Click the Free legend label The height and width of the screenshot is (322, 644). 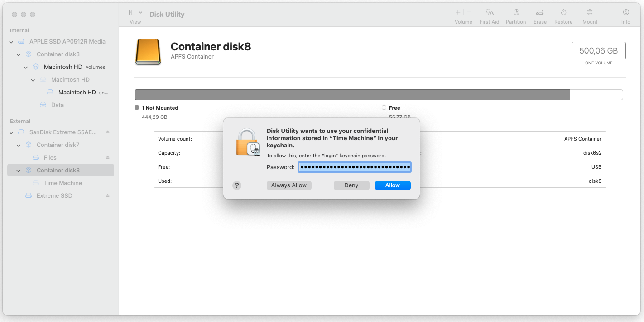394,108
